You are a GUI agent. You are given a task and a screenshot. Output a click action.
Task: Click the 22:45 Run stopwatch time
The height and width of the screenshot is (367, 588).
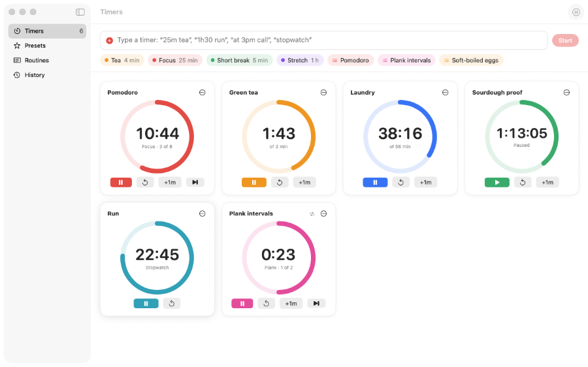point(157,255)
